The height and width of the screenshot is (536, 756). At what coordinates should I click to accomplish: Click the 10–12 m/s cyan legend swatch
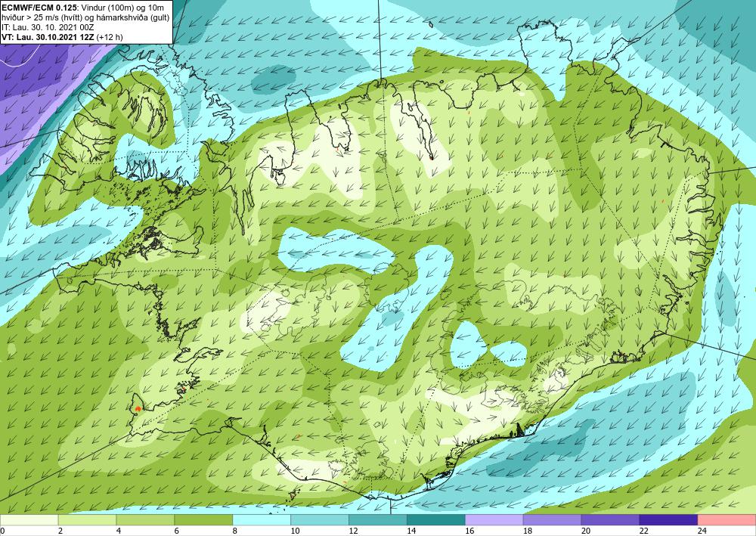coord(320,520)
